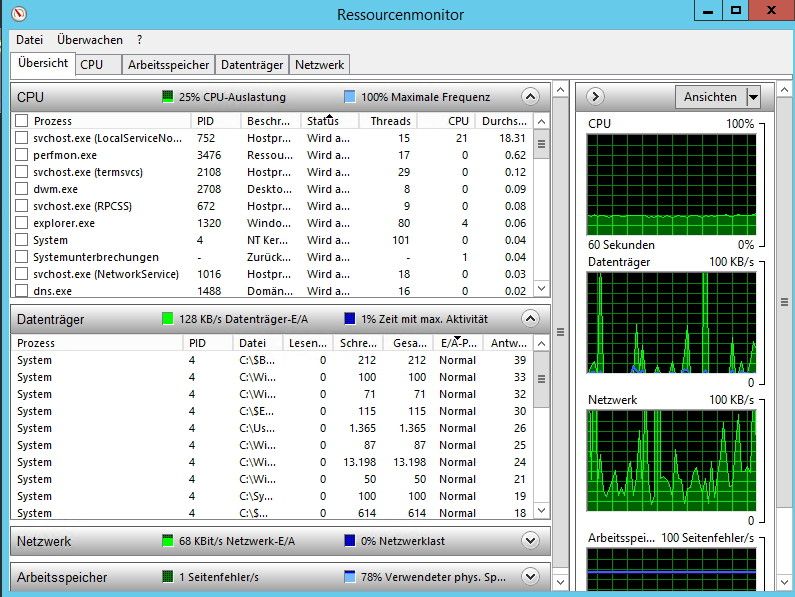Sort disk list by Antwortzeit column
The image size is (795, 597).
point(509,343)
